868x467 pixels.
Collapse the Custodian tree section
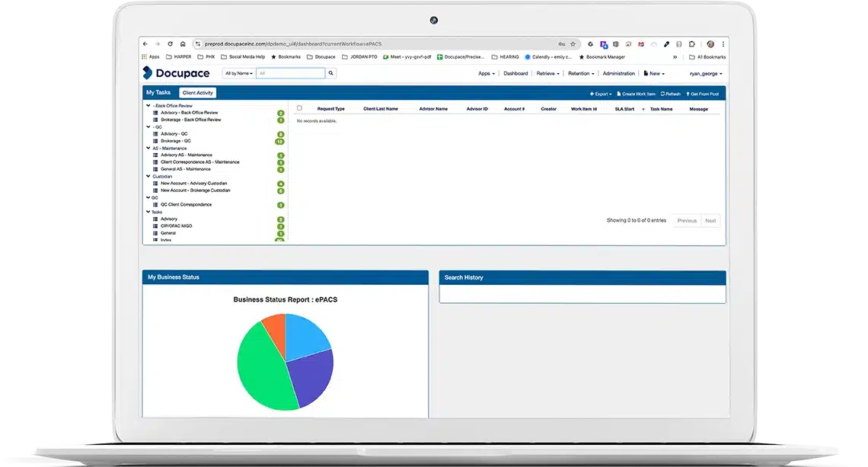(x=148, y=176)
